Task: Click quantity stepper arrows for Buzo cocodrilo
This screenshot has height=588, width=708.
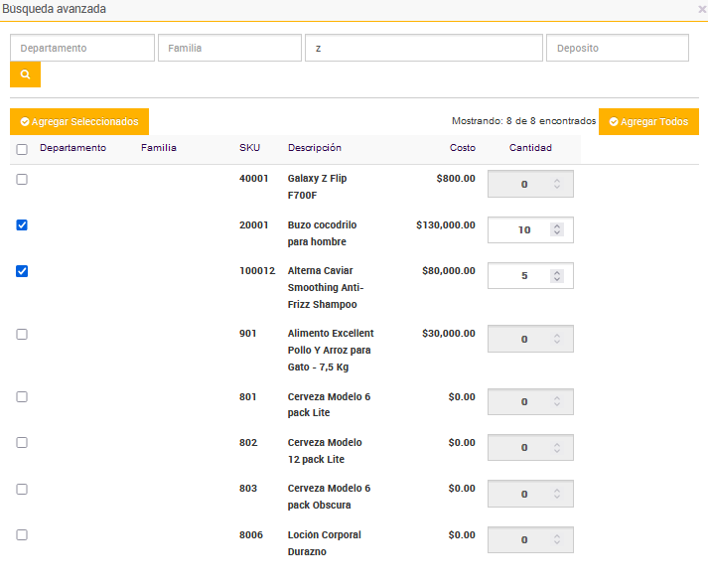Action: tap(557, 229)
